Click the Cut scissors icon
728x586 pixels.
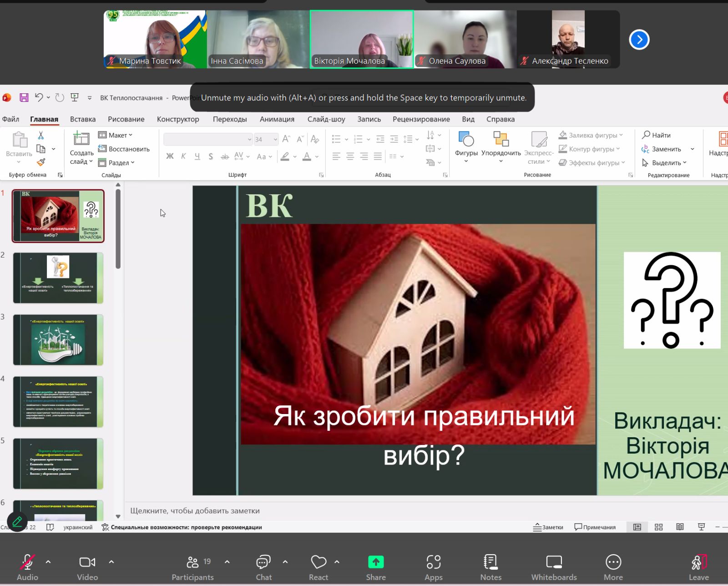(x=41, y=136)
